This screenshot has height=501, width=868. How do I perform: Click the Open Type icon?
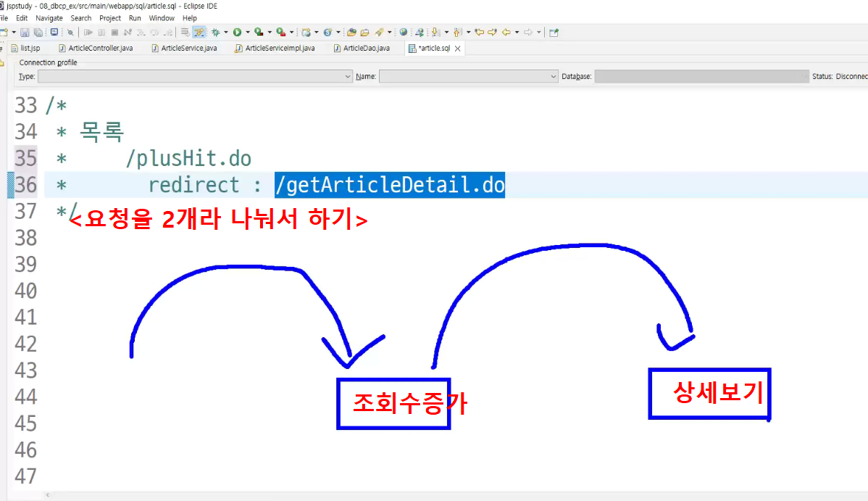pyautogui.click(x=351, y=32)
